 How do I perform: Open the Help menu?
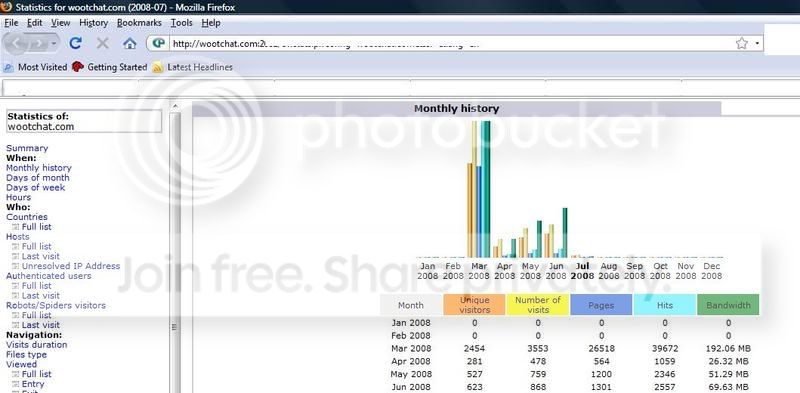click(211, 23)
